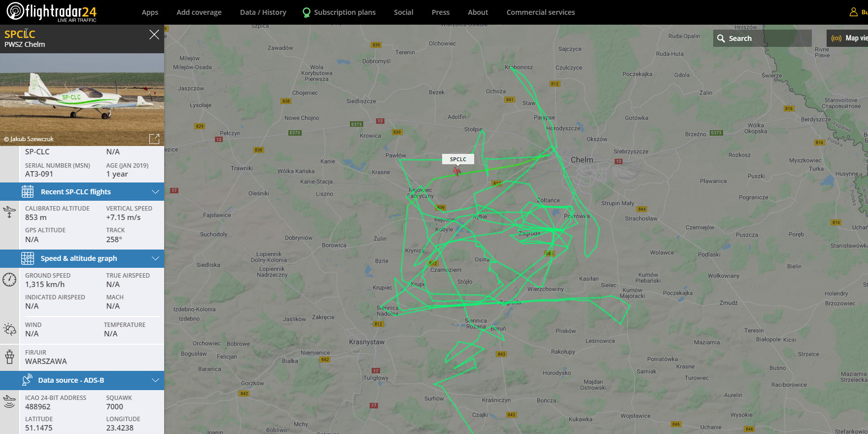Go to Commercial services
868x434 pixels.
[541, 12]
